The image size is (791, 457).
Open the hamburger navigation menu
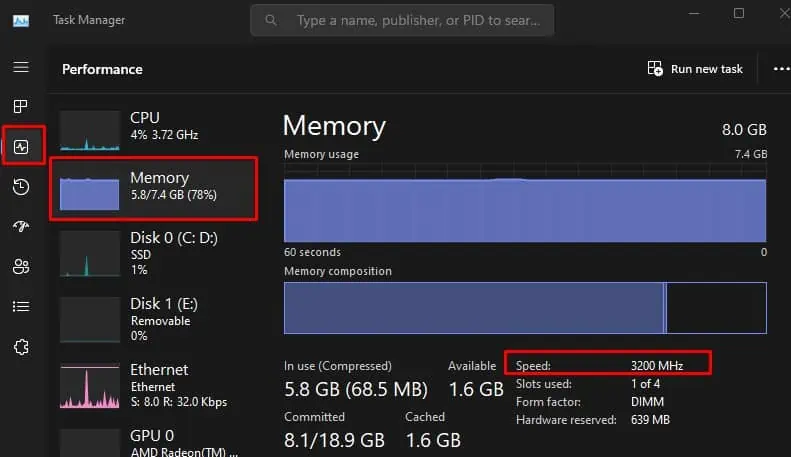pyautogui.click(x=21, y=67)
